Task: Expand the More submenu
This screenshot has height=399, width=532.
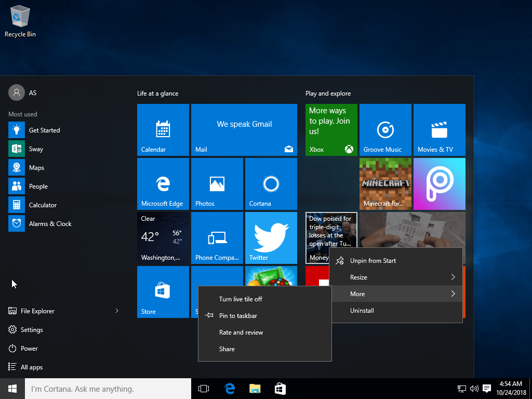Action: point(395,294)
